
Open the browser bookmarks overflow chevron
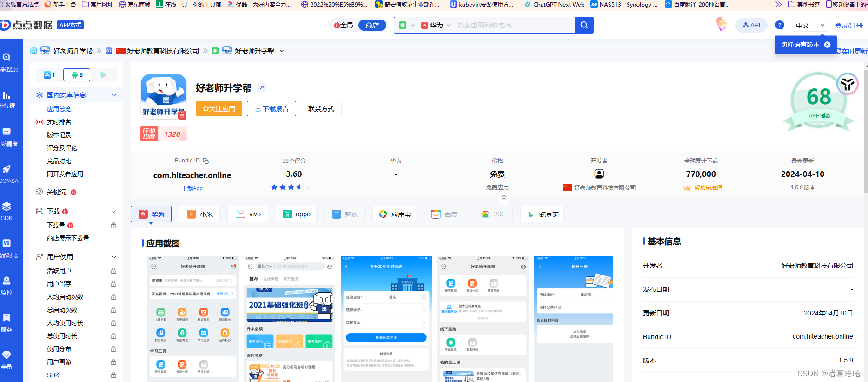[x=778, y=4]
